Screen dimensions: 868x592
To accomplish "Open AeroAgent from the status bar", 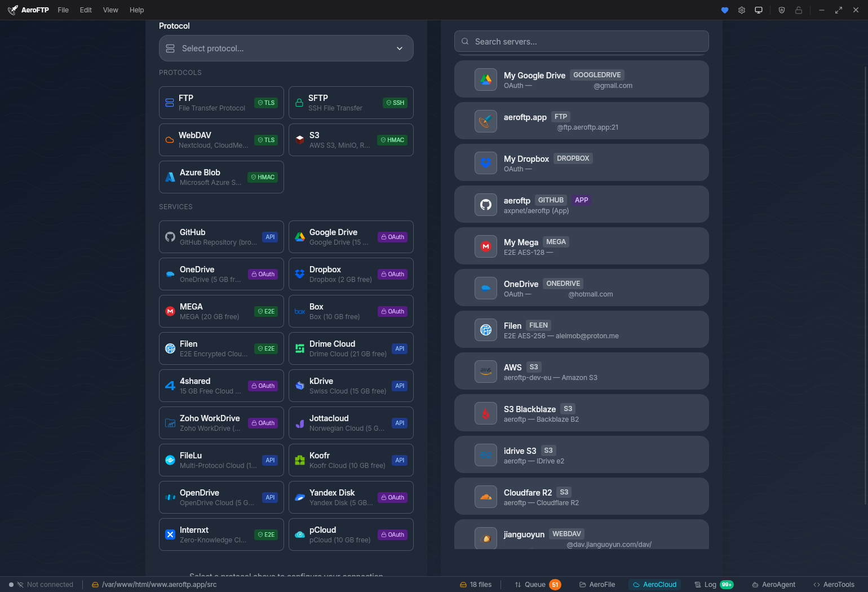I will click(773, 585).
